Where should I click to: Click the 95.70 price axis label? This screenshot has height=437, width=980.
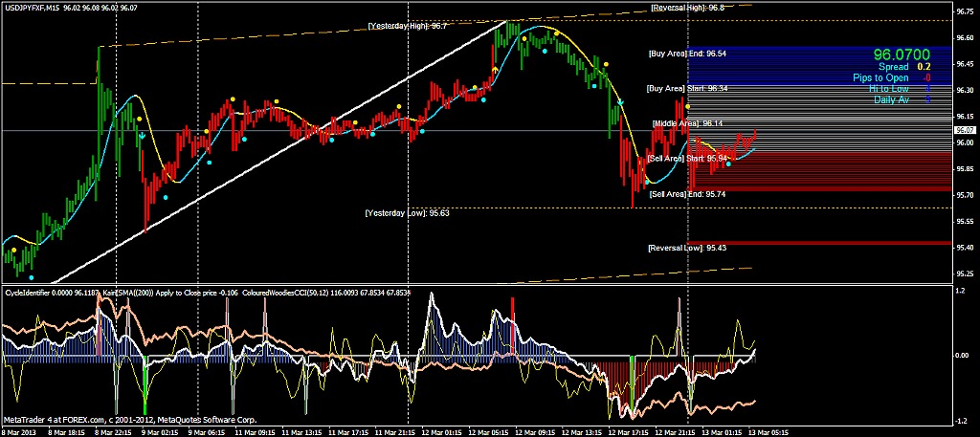pyautogui.click(x=965, y=195)
